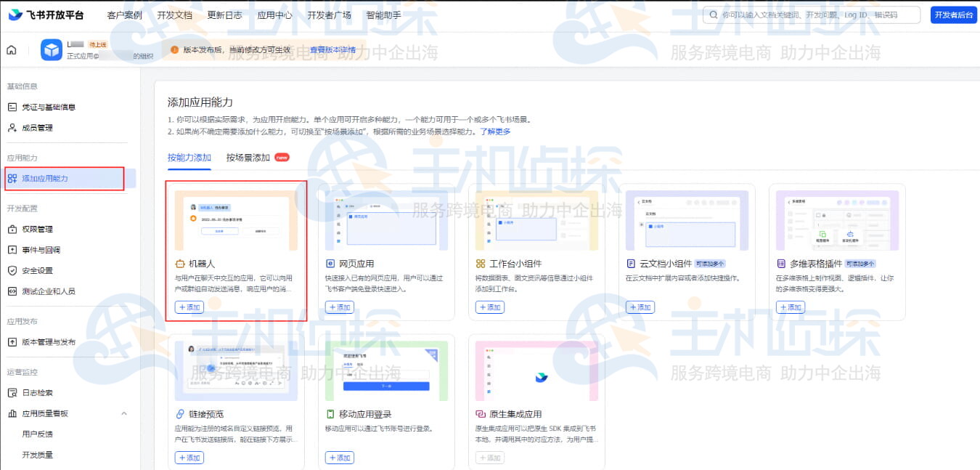The height and width of the screenshot is (470, 980).
Task: Collapse the 应用质量看板 section
Action: click(123, 413)
